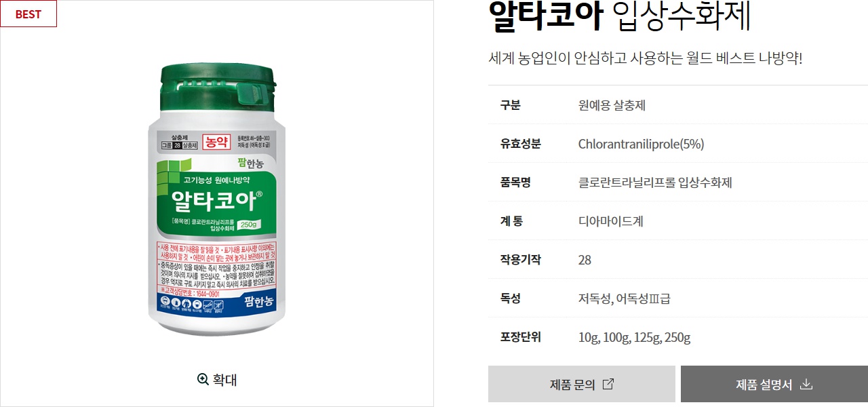The width and height of the screenshot is (868, 407).
Task: Click the external link icon beside 제품 문의
Action: click(x=608, y=384)
